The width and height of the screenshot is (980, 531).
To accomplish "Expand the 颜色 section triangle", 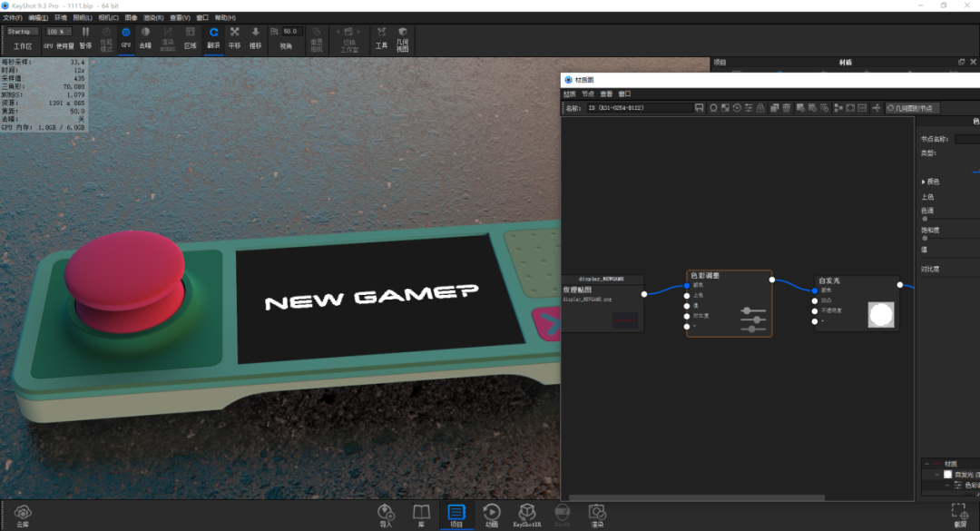I will click(923, 182).
